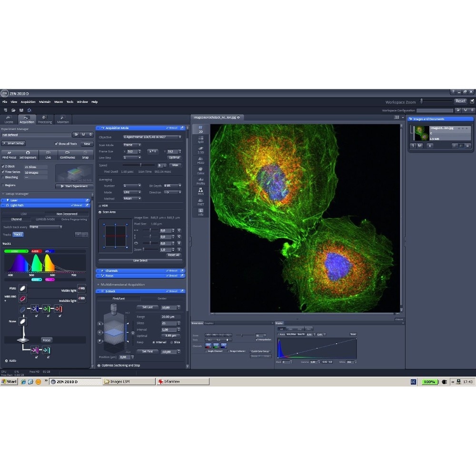Enable the HDR checkbox
The height and width of the screenshot is (476, 476).
(x=99, y=206)
